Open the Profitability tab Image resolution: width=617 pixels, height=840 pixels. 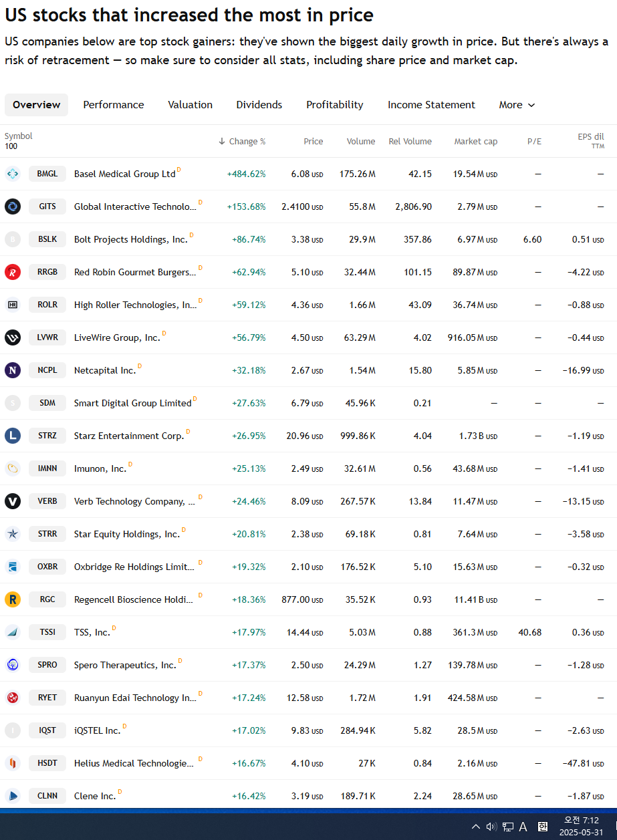tap(335, 105)
